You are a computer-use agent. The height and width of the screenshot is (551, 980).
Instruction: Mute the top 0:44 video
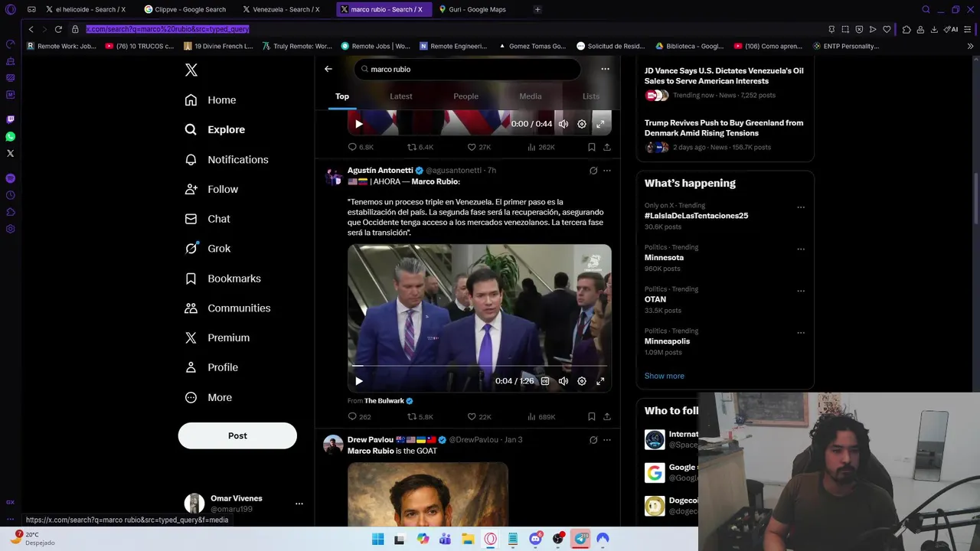tap(563, 124)
